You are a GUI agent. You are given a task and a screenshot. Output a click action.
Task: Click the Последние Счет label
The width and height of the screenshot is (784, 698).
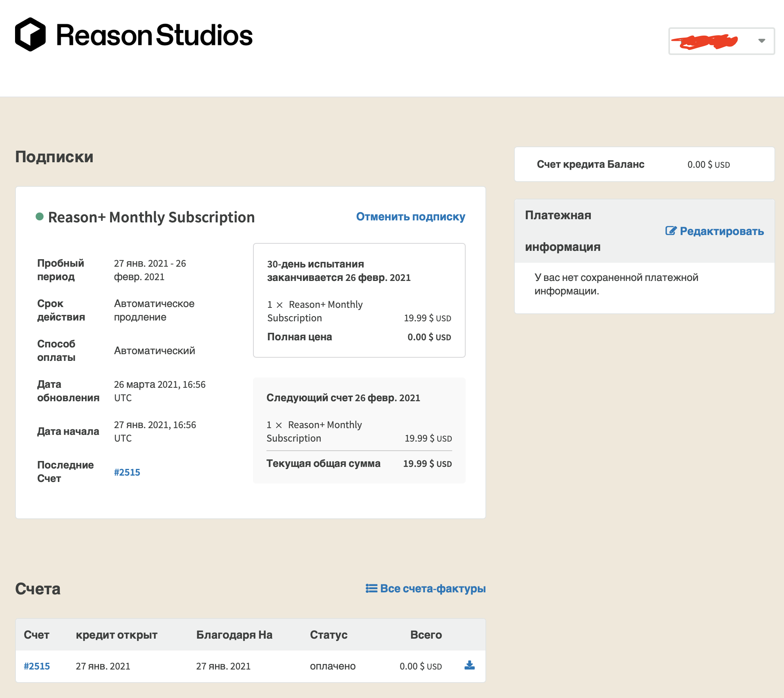tap(65, 472)
